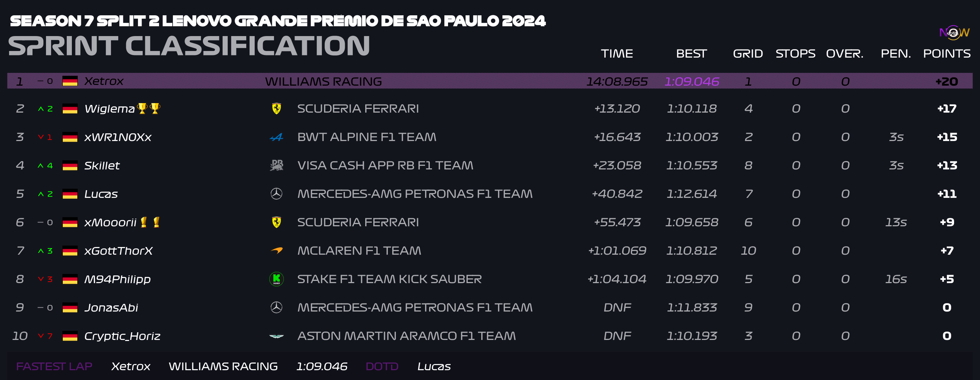This screenshot has width=980, height=380.
Task: Click the PEN. column header
Action: (896, 54)
